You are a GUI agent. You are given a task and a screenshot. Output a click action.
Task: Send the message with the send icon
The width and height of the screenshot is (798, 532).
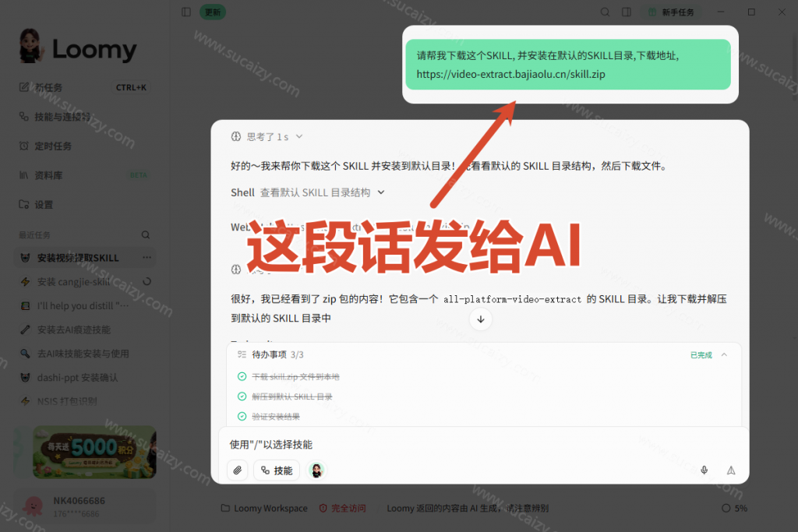731,470
